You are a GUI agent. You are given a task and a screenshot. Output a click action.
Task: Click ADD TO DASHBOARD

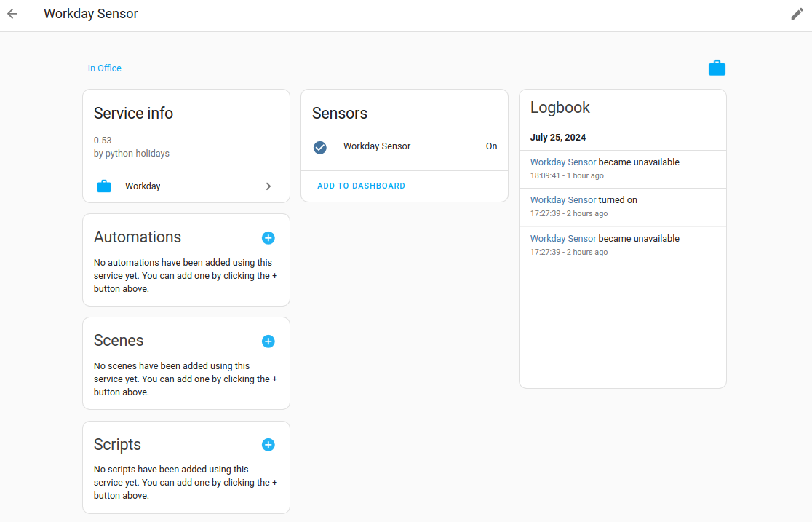click(x=361, y=186)
